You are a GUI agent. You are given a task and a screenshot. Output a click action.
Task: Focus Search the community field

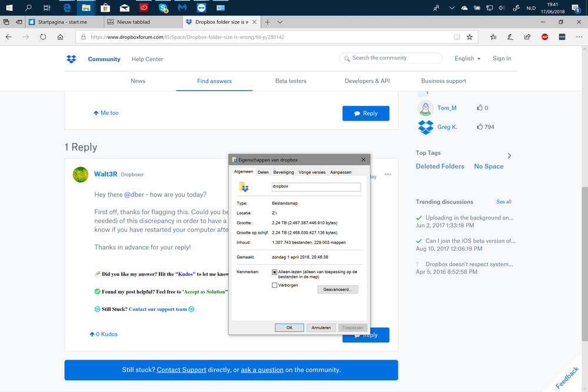390,58
